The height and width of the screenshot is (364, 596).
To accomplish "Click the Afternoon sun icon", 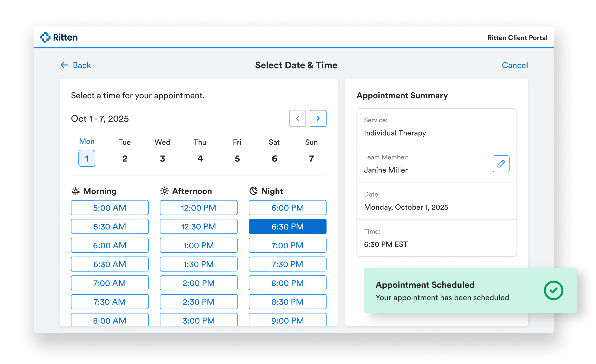I will (165, 191).
